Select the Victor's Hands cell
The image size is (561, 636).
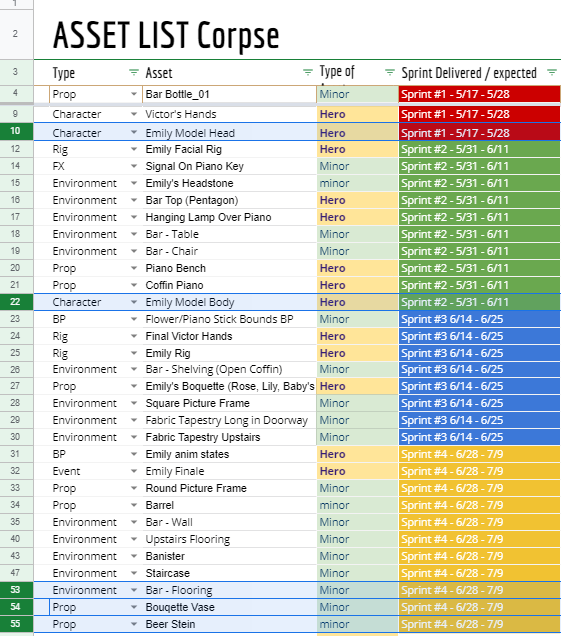229,114
